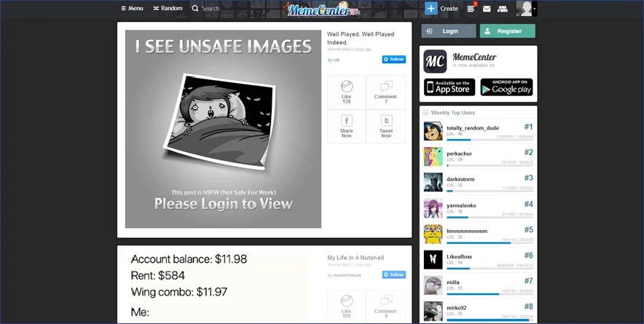Share 'Well Played' post on Facebook

coord(346,127)
